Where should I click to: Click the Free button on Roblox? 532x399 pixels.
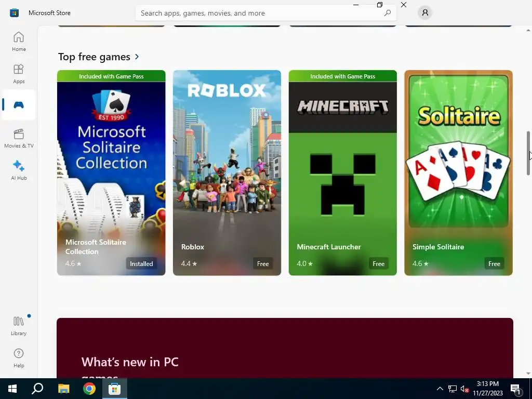(263, 263)
